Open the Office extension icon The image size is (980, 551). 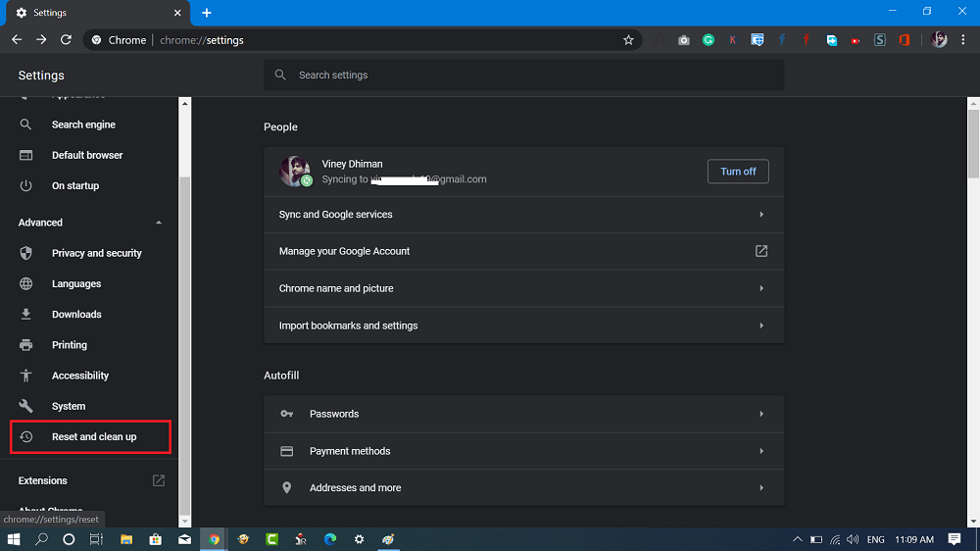[x=905, y=40]
